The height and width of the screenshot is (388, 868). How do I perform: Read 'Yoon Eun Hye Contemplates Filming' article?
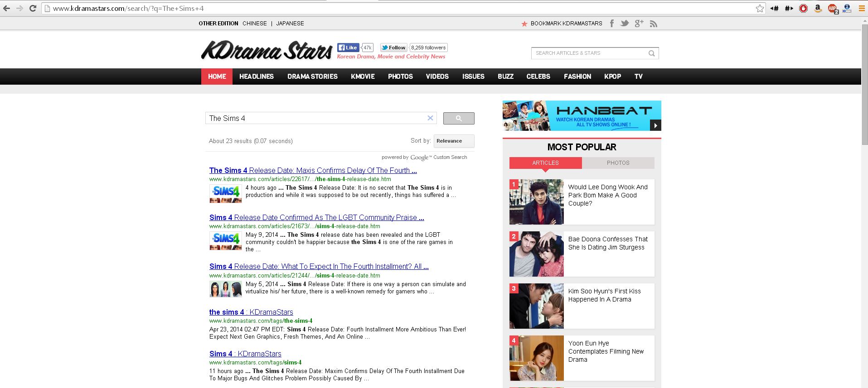(x=606, y=351)
